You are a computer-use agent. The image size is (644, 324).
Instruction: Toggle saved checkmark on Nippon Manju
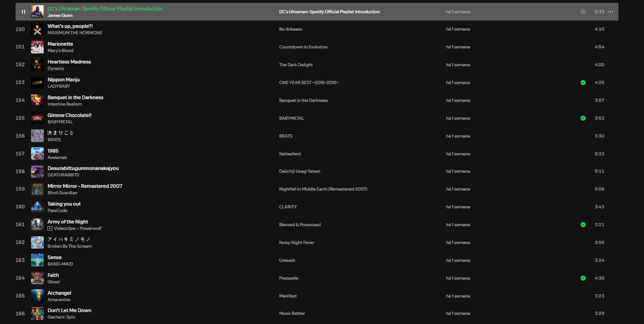pyautogui.click(x=583, y=83)
